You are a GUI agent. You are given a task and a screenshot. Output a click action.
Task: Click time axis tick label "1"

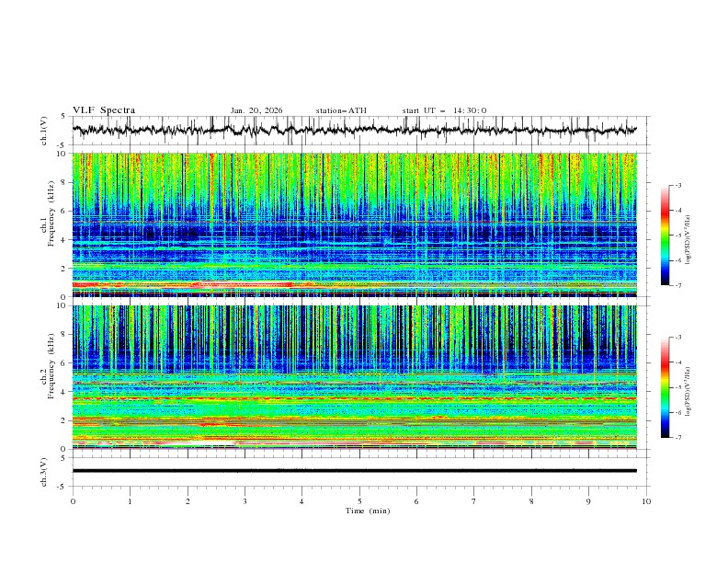(130, 501)
